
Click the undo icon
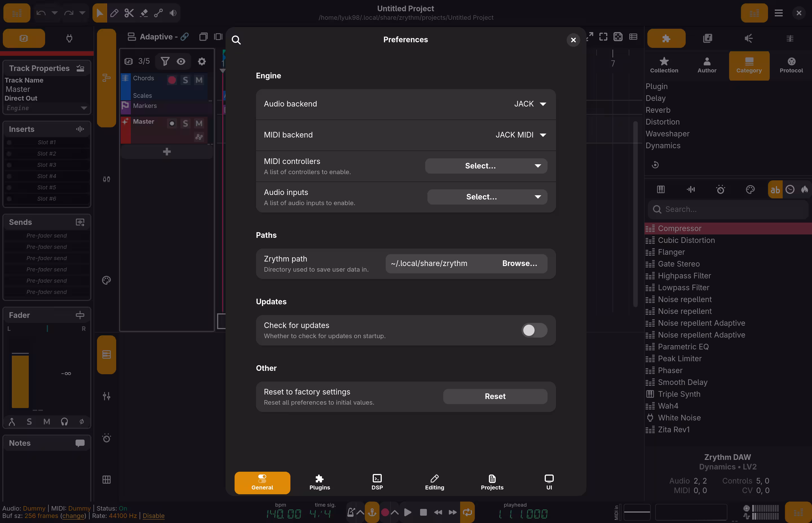click(x=41, y=13)
